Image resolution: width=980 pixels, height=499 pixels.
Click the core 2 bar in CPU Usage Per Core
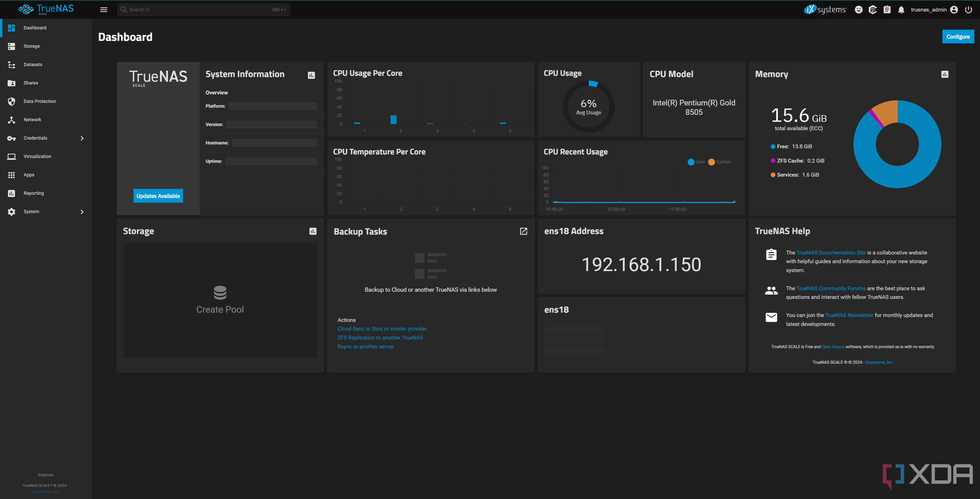[393, 119]
